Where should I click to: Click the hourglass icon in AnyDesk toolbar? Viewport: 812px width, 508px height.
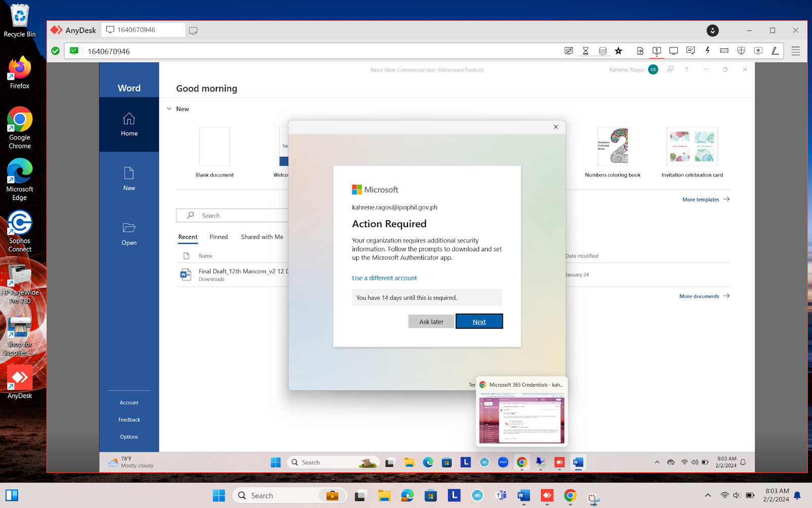coord(586,51)
